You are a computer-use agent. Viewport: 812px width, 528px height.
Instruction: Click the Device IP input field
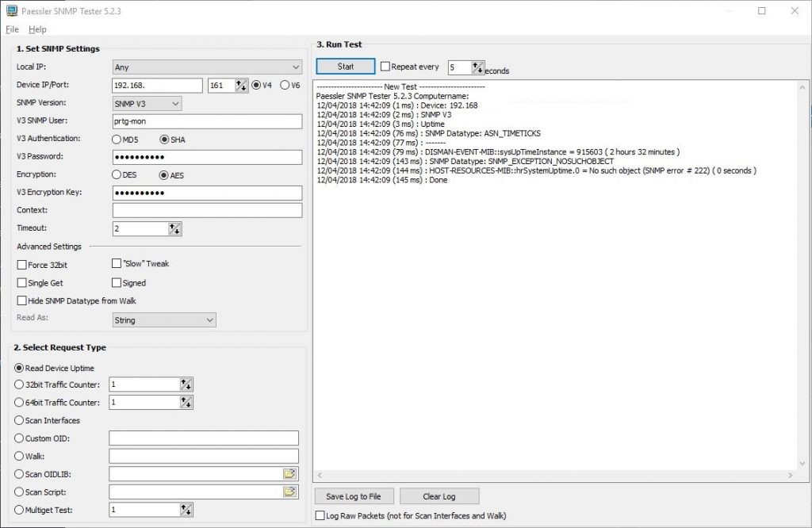[157, 86]
